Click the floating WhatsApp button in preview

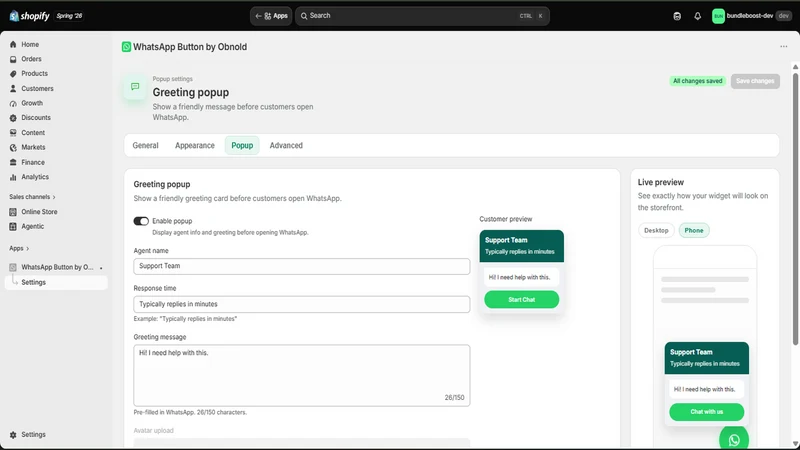[x=734, y=438]
